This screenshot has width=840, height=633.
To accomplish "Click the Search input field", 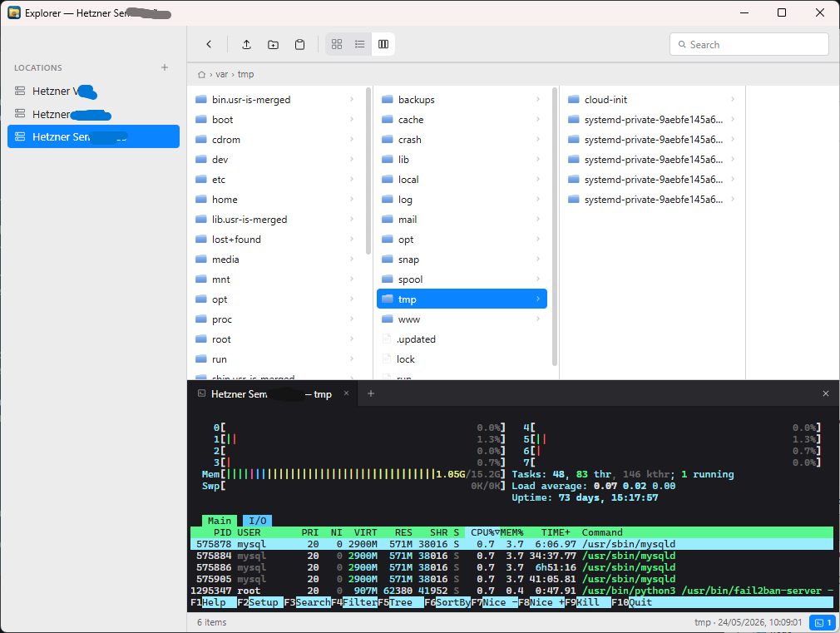I will pyautogui.click(x=749, y=44).
